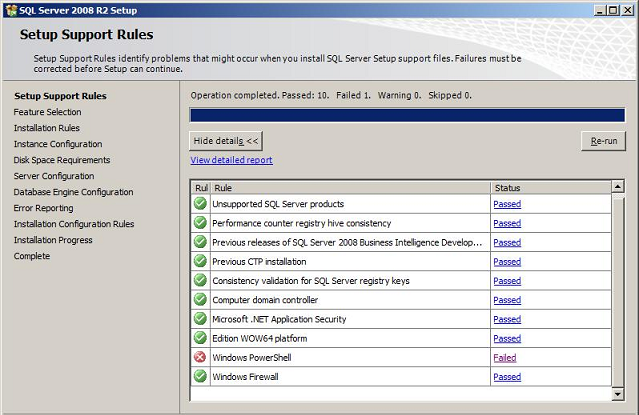Open Passed link for Performance counter registry hive consistency
This screenshot has width=639, height=415.
click(507, 223)
